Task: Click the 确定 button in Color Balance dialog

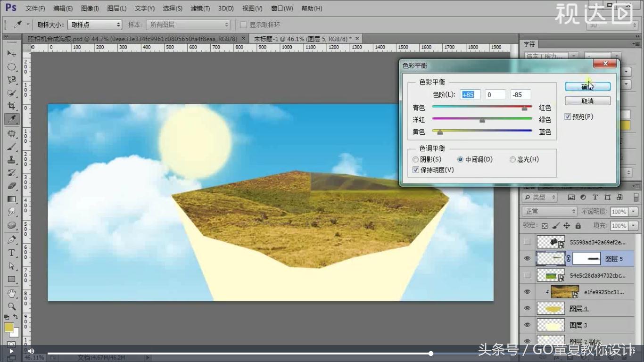Action: click(x=587, y=86)
